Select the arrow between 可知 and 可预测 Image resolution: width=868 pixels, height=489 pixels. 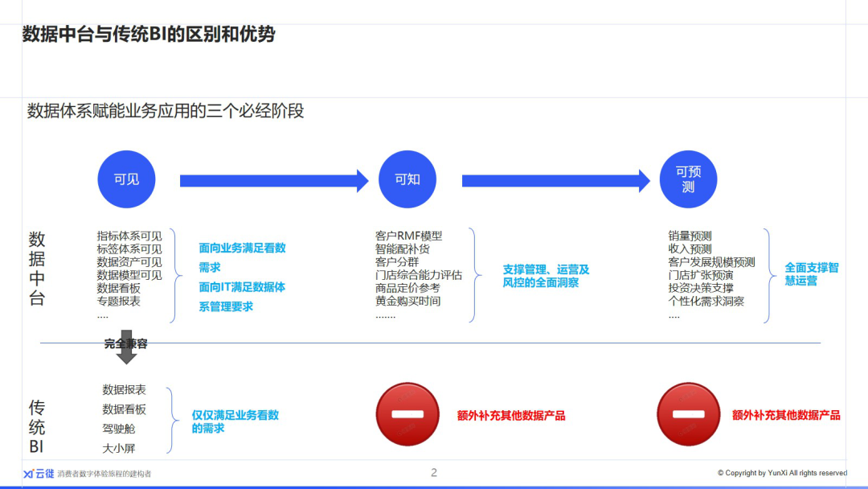[556, 180]
